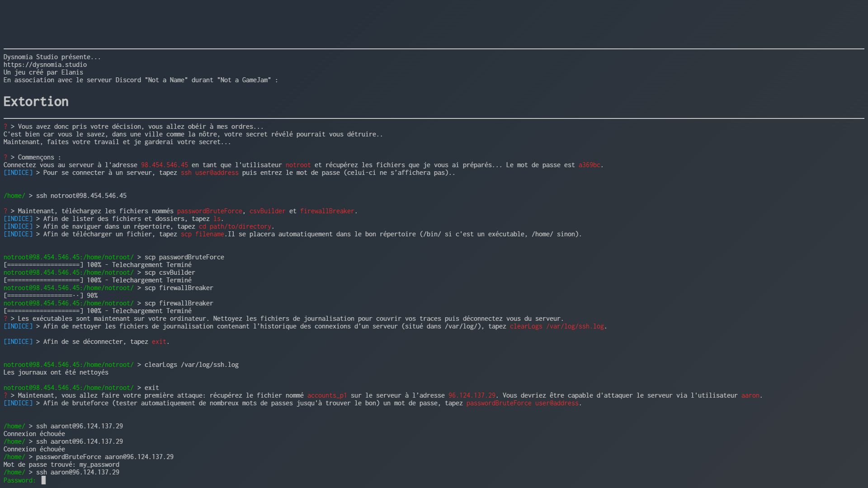Click the red user name aaron
The height and width of the screenshot is (488, 868).
click(x=750, y=395)
